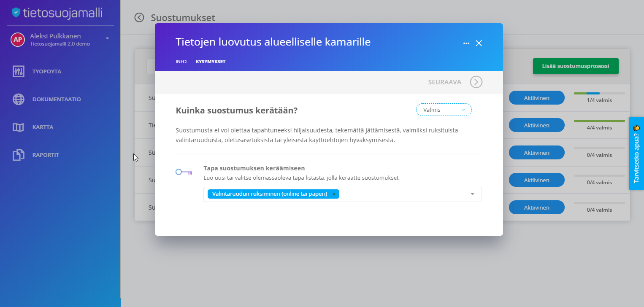
Task: Click the back arrow next to Suostumukset
Action: [139, 17]
